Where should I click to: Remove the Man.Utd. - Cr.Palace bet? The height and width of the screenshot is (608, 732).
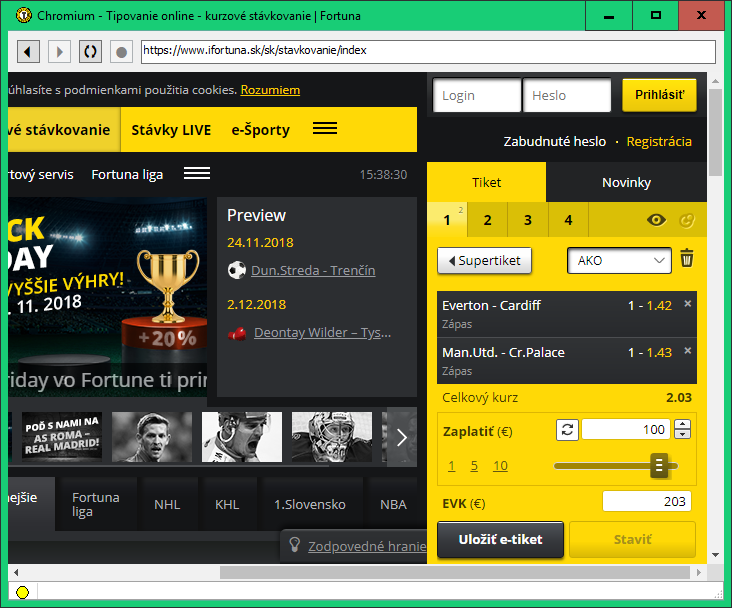[x=687, y=351]
